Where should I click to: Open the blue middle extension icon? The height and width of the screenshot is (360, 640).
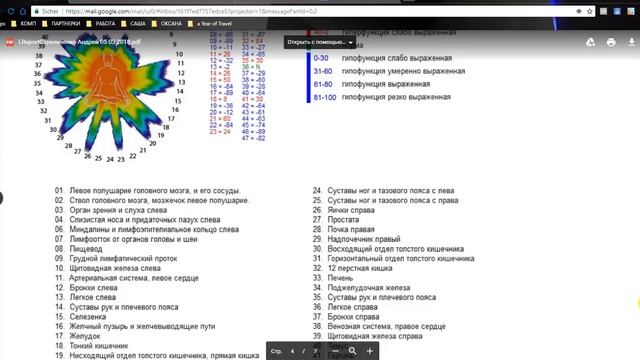tap(617, 11)
